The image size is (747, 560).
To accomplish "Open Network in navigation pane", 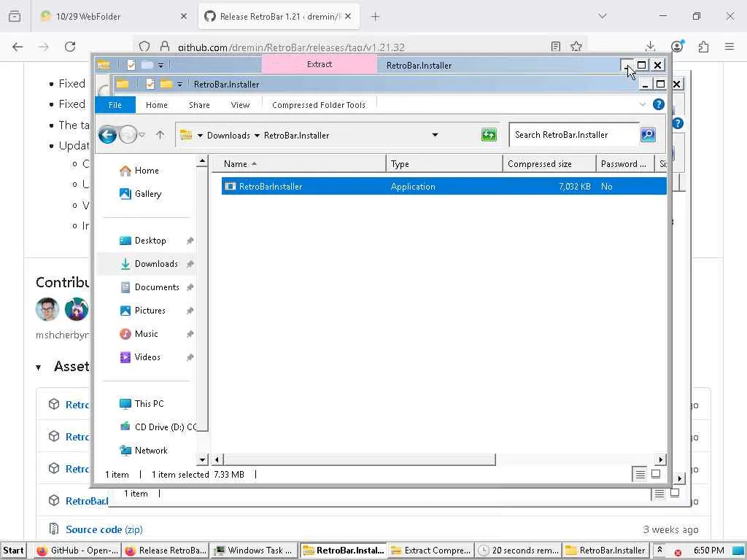I will pos(151,451).
